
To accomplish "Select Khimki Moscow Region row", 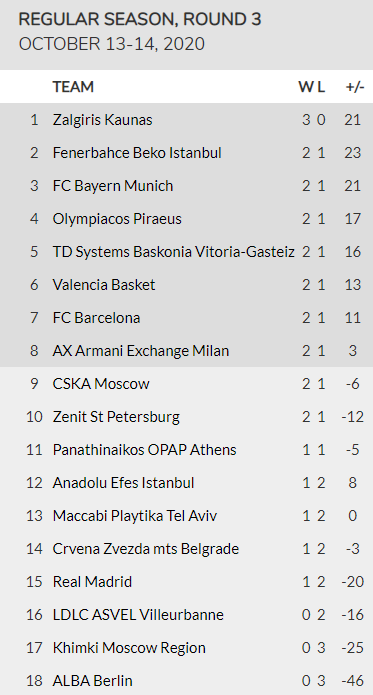I will (186, 648).
